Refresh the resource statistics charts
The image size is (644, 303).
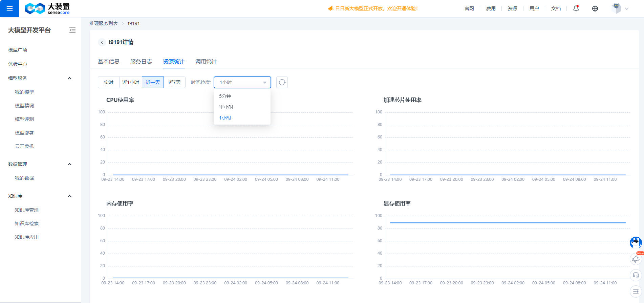pyautogui.click(x=282, y=82)
